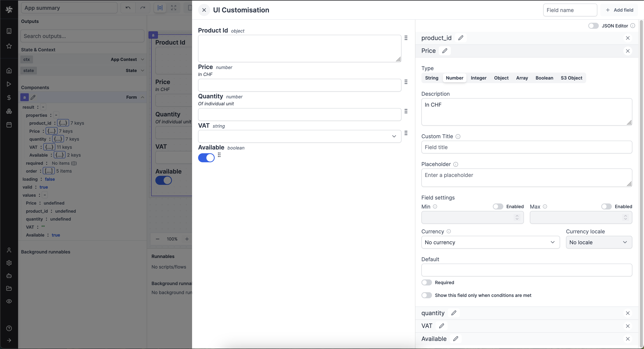The height and width of the screenshot is (349, 644).
Task: Open the favorites star icon
Action: coord(9,46)
